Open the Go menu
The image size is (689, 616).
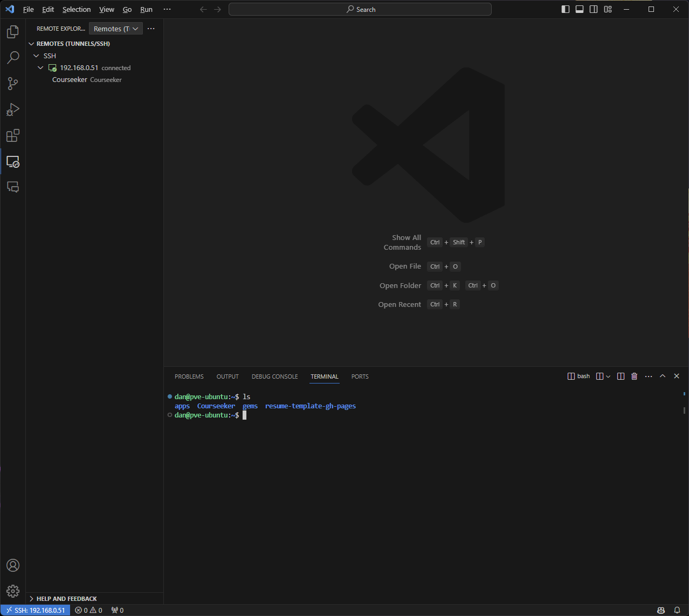pyautogui.click(x=127, y=9)
